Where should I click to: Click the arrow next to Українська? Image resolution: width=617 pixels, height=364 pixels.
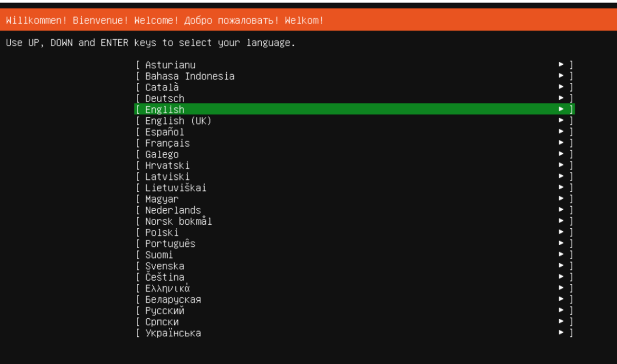coord(561,333)
